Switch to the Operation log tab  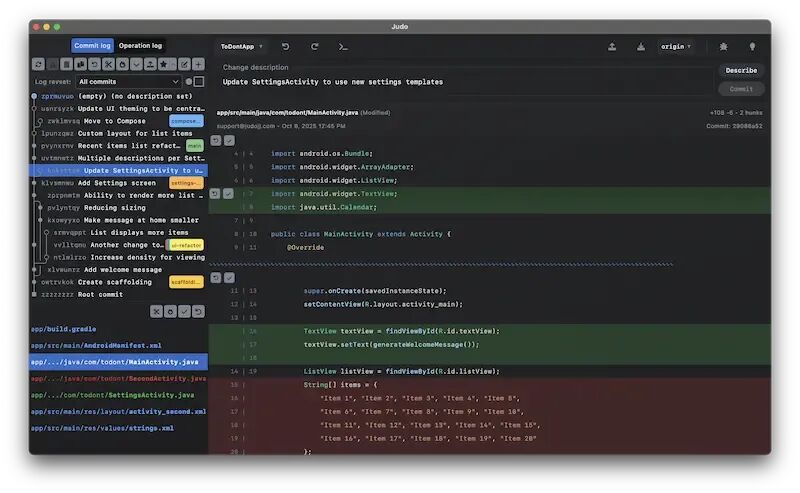140,45
